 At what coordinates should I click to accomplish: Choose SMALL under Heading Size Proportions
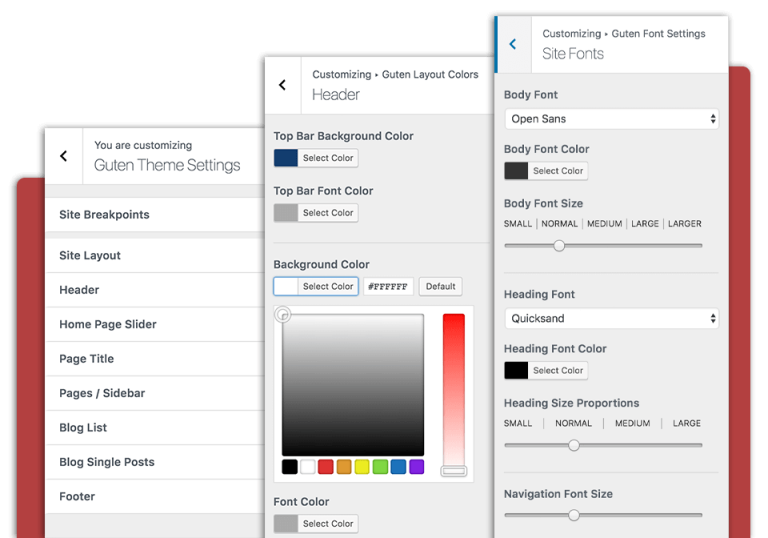[518, 423]
